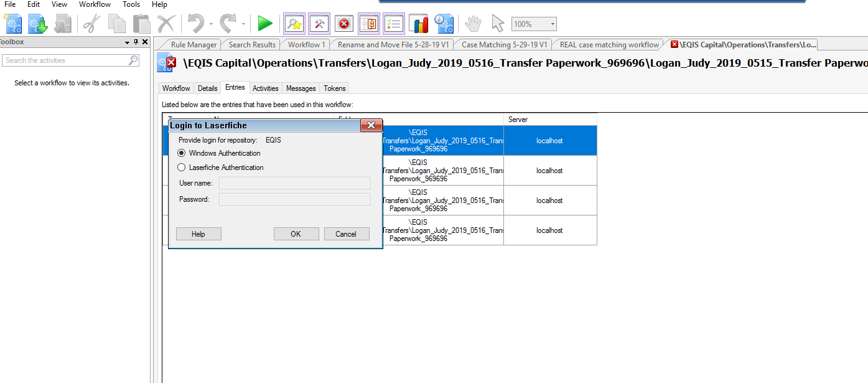The width and height of the screenshot is (868, 383).
Task: Select the Entries sub-tab
Action: 235,88
